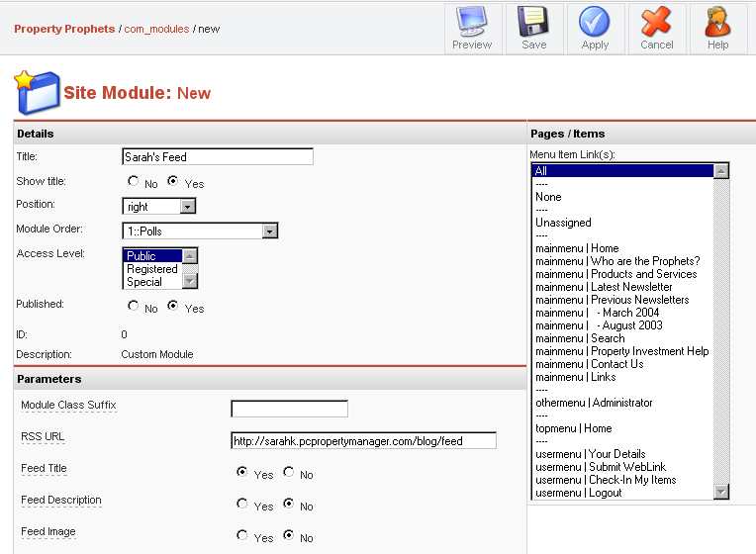Viewport: 756px width, 554px height.
Task: Select usermenu | Logout item
Action: pos(623,493)
